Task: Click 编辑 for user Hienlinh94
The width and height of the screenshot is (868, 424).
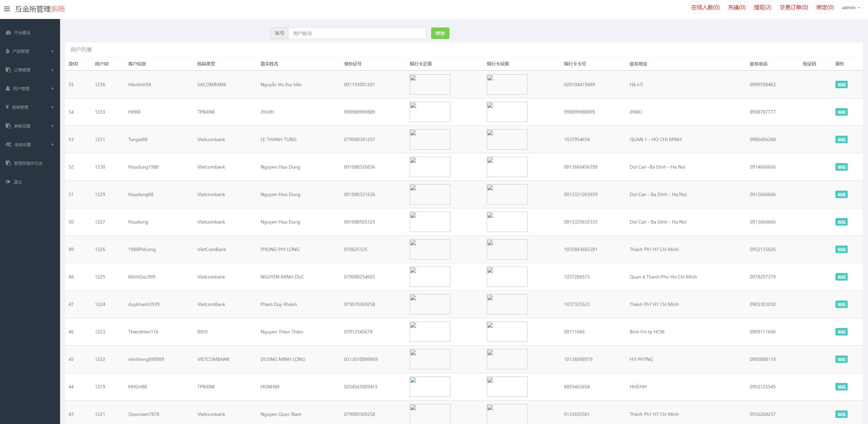Action: (841, 84)
